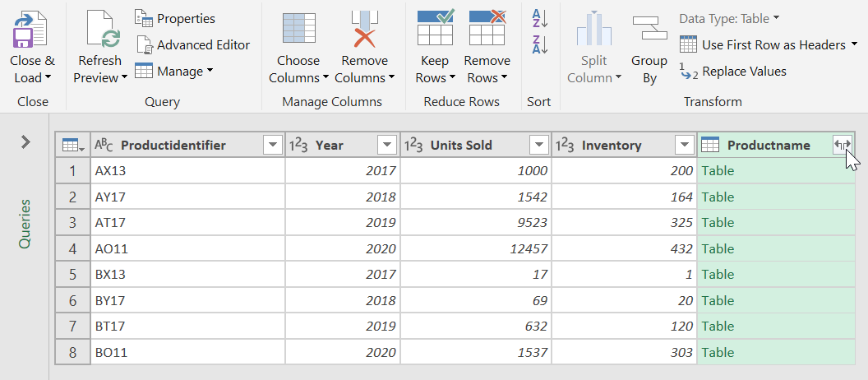Expand the Productname column using its expand icon
Screen dimensions: 868x380
point(842,145)
